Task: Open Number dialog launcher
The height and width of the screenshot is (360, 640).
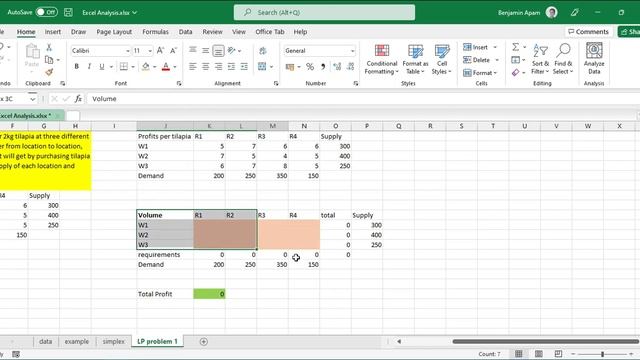Action: tap(356, 83)
